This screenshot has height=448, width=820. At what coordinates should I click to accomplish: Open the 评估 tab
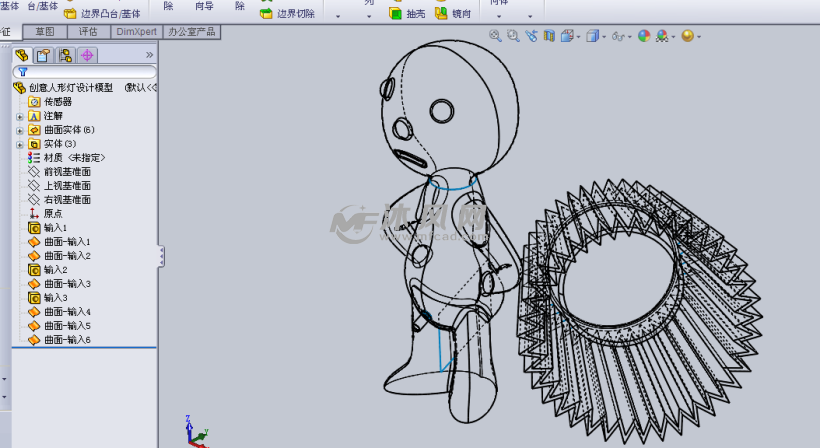click(88, 32)
